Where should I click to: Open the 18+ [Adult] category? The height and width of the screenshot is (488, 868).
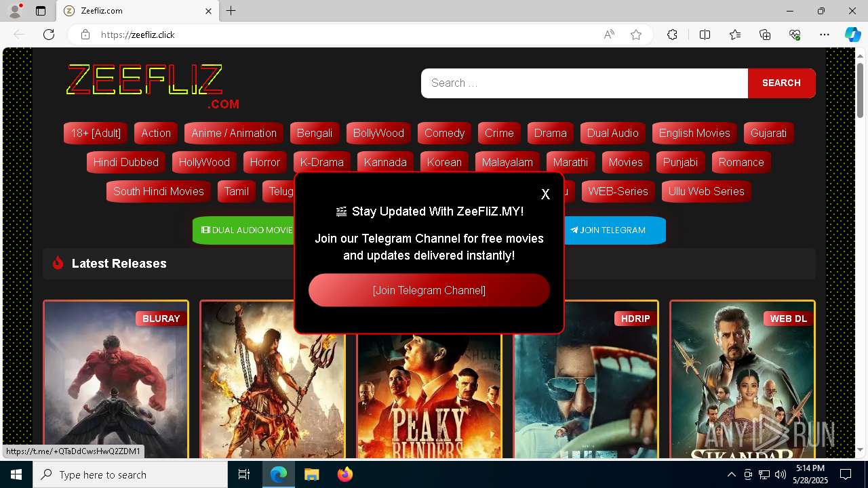(x=96, y=133)
